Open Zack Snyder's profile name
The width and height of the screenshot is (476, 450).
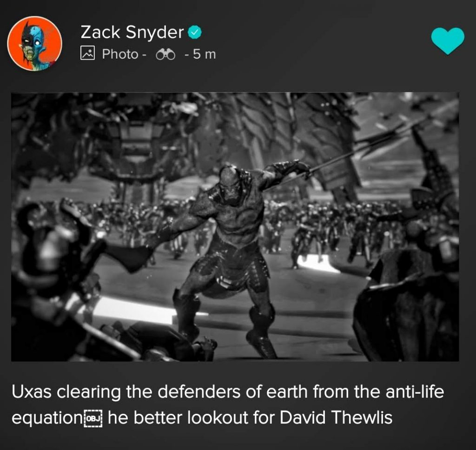[x=132, y=32]
